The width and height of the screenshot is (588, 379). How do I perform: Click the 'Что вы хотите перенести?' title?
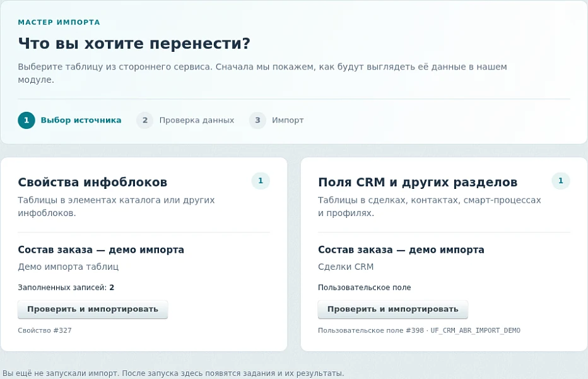134,43
